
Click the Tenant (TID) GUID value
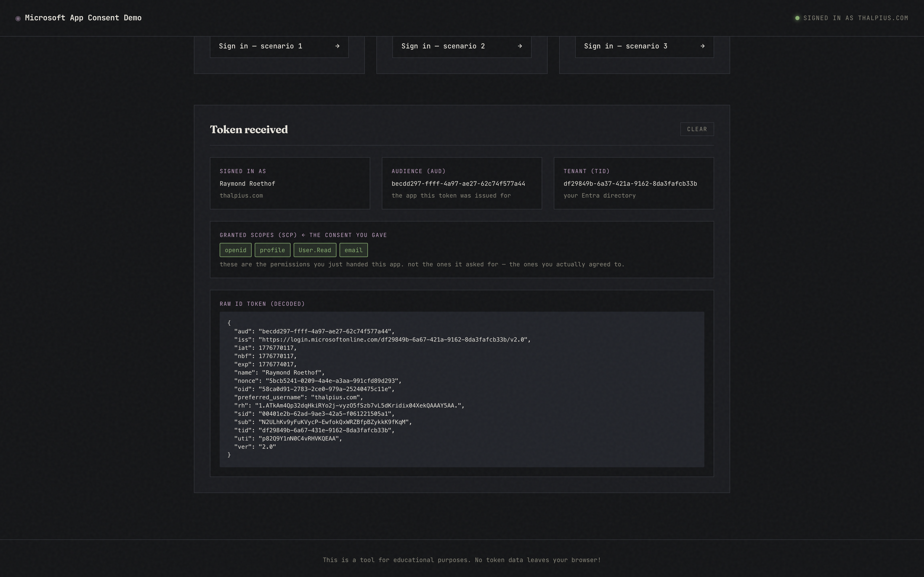pos(630,184)
